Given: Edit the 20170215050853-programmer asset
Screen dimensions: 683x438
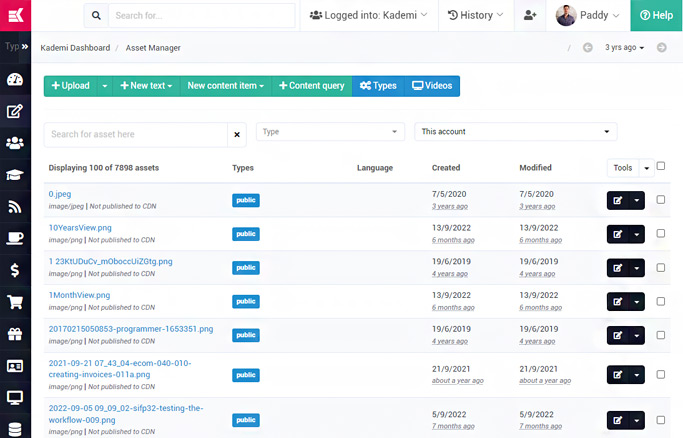Looking at the screenshot, I should [618, 336].
